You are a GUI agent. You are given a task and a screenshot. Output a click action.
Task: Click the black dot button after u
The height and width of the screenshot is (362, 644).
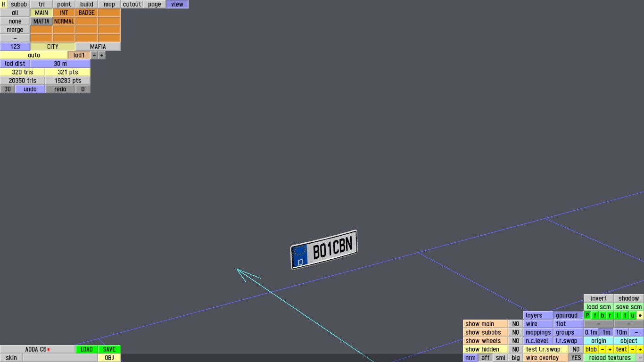tap(640, 315)
